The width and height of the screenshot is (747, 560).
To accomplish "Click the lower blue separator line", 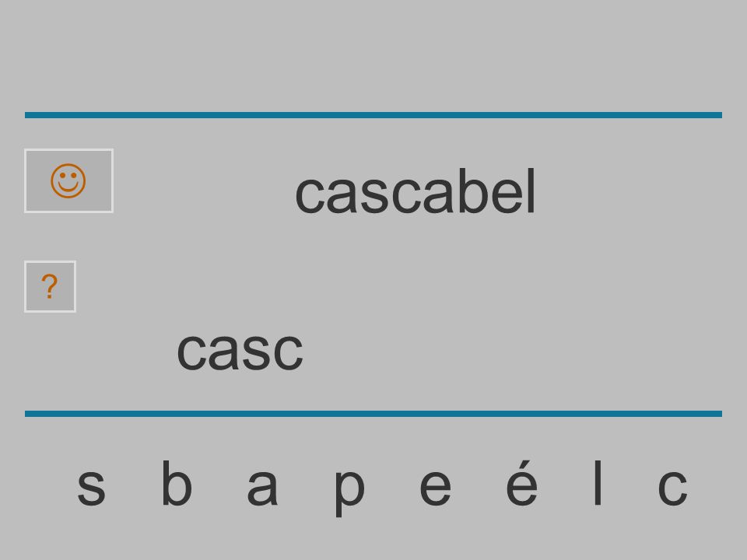I will (x=373, y=413).
